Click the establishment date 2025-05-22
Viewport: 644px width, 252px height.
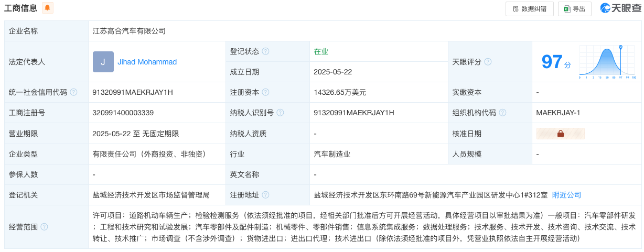pyautogui.click(x=332, y=72)
